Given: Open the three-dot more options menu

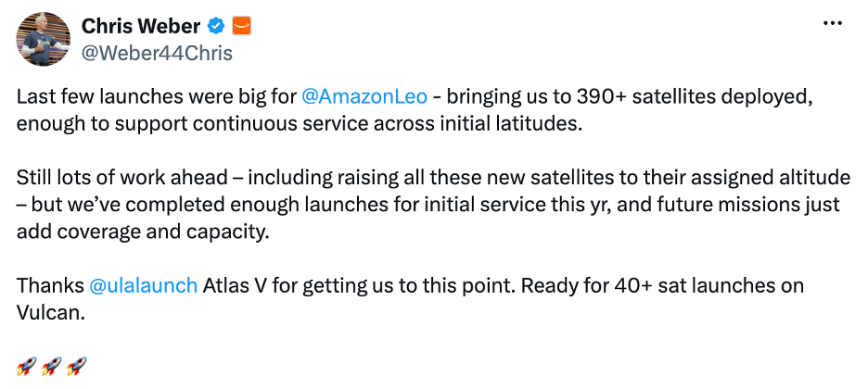Looking at the screenshot, I should (833, 24).
